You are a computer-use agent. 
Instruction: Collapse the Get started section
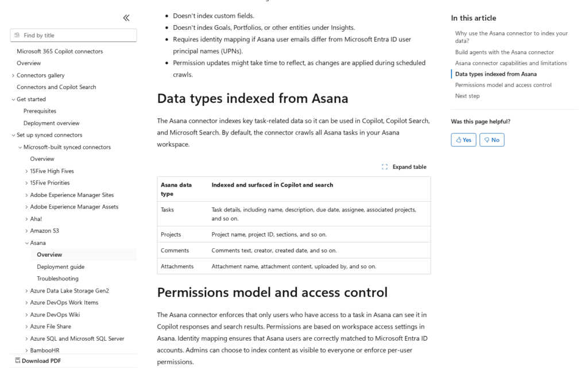click(x=13, y=99)
